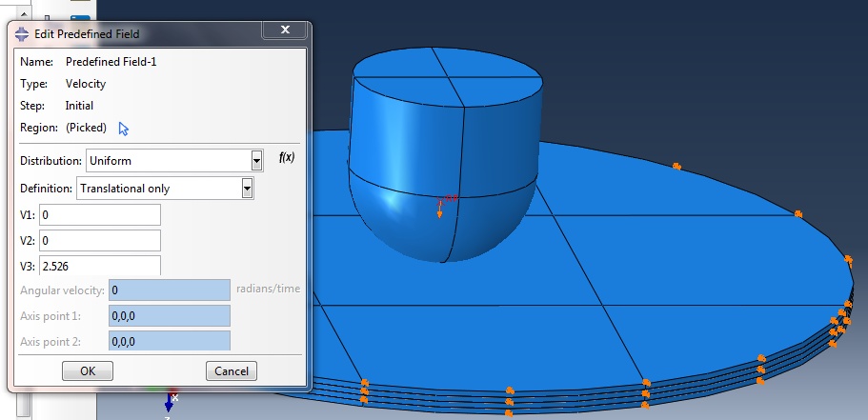Click the f(x) analytical field button
868x420 pixels.
coord(287,158)
